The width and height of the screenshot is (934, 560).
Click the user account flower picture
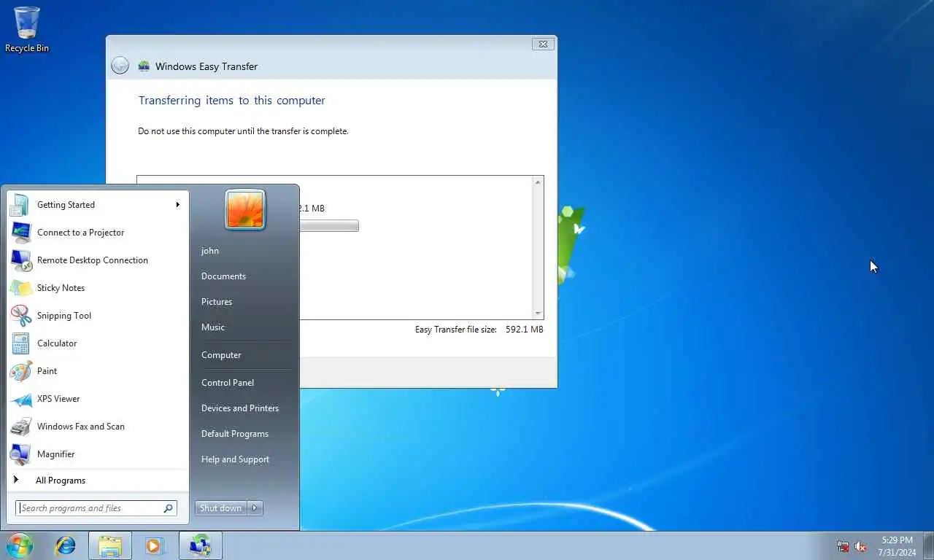[245, 209]
